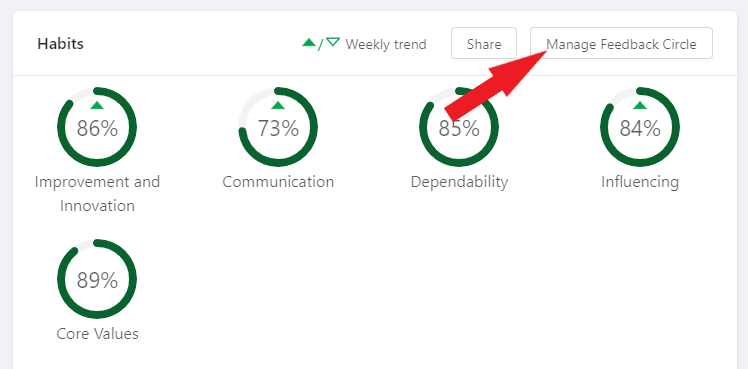Click the up-trend arrow above 84%

click(x=640, y=105)
